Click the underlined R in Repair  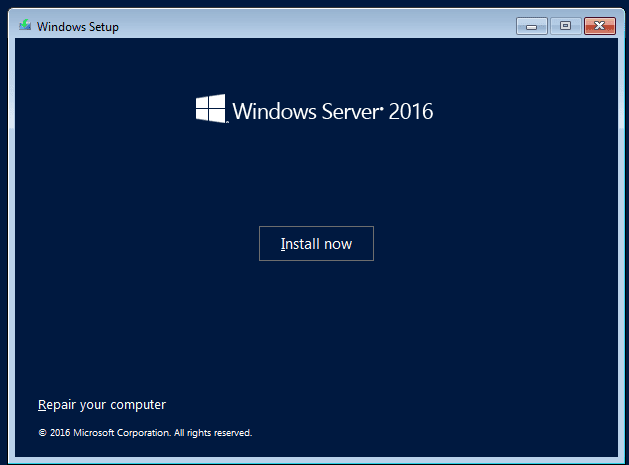coord(42,405)
